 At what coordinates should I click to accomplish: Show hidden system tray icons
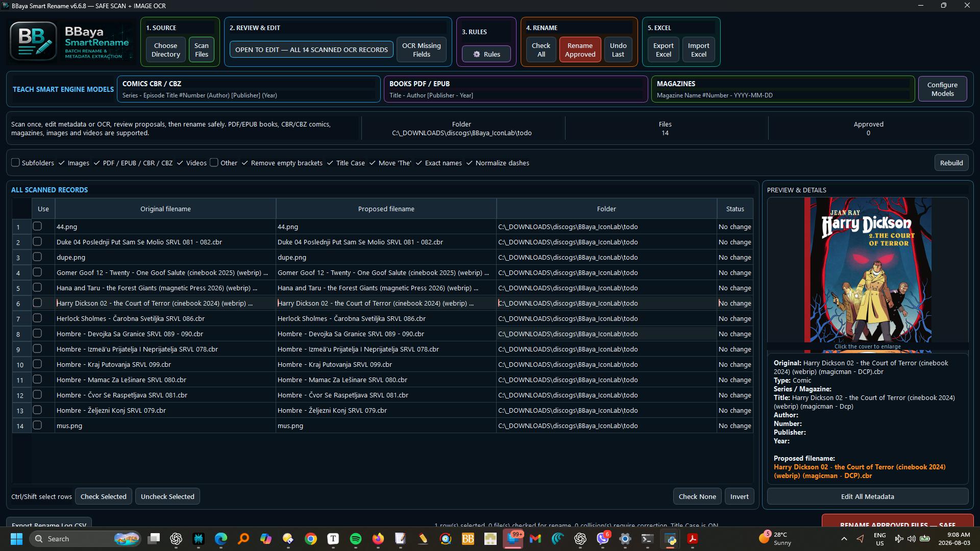coord(844,539)
